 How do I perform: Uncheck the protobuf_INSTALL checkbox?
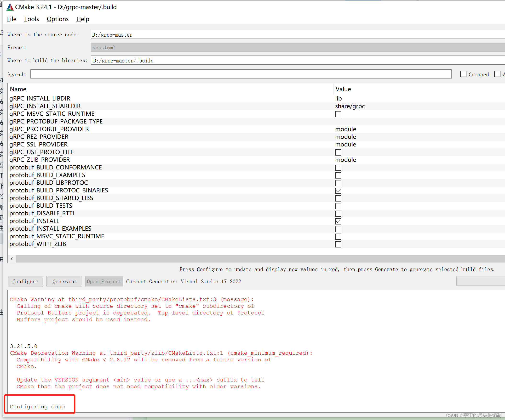pos(338,221)
